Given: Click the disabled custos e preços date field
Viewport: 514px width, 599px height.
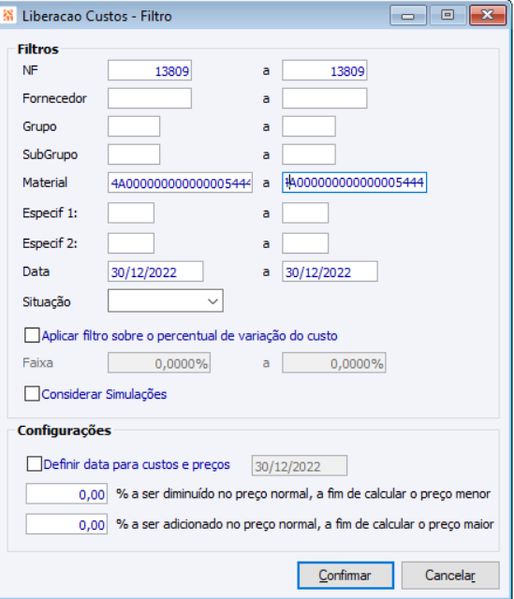Looking at the screenshot, I should click(299, 466).
